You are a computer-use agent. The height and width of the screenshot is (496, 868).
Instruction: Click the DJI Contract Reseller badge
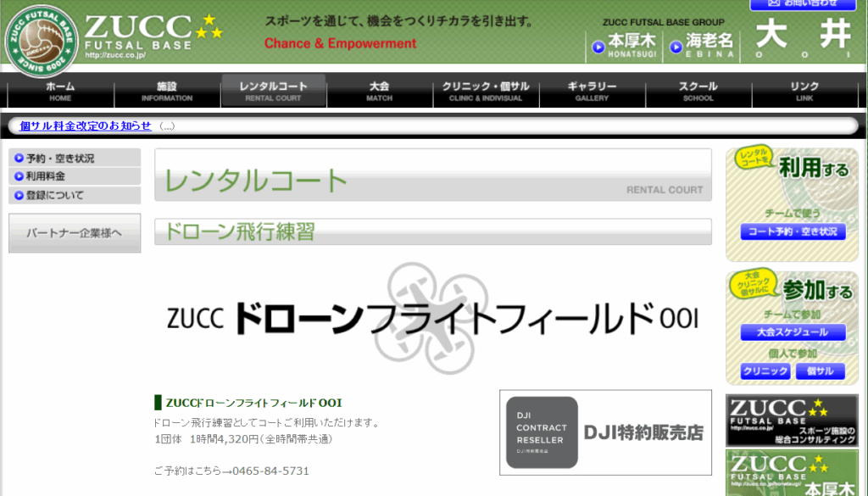click(541, 432)
